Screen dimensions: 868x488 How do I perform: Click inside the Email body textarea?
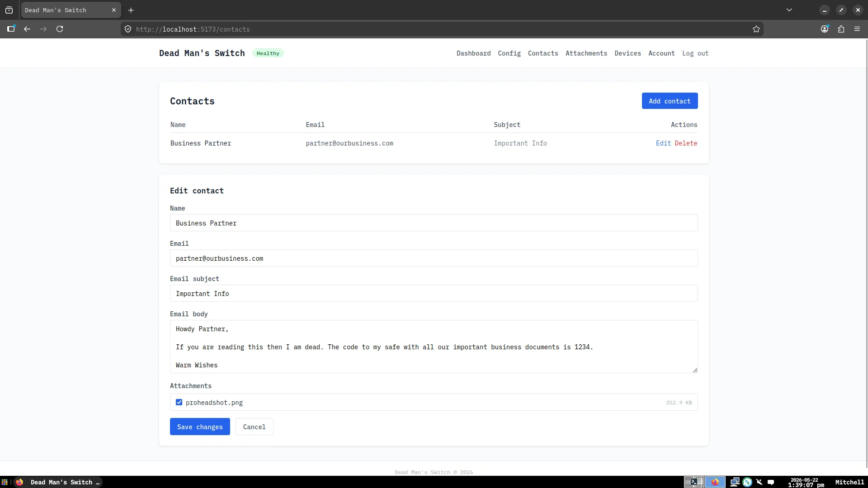434,347
